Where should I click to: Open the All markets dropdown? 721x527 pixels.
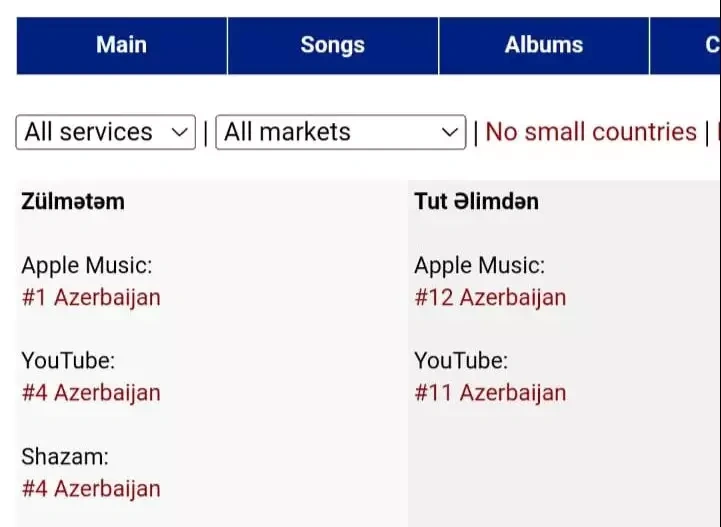[x=340, y=132]
